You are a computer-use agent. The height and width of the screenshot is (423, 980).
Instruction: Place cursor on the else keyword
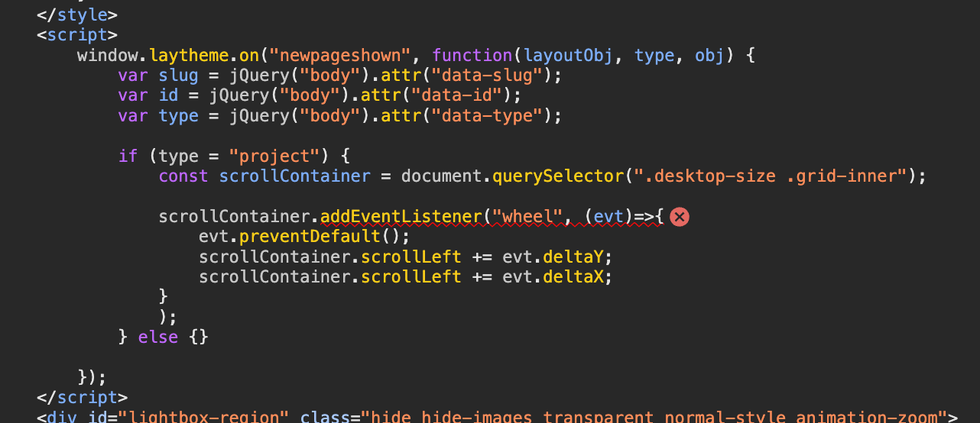tap(157, 337)
